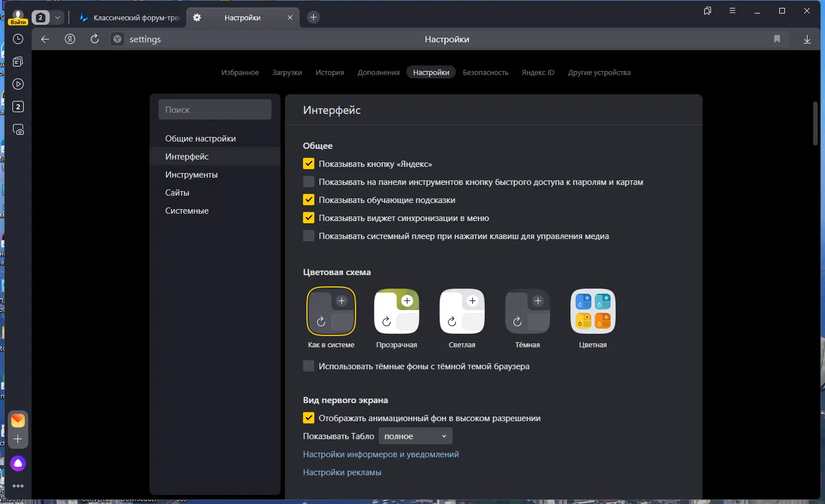Image resolution: width=825 pixels, height=504 pixels.
Task: Add a new item with the side panel plus
Action: [x=18, y=439]
